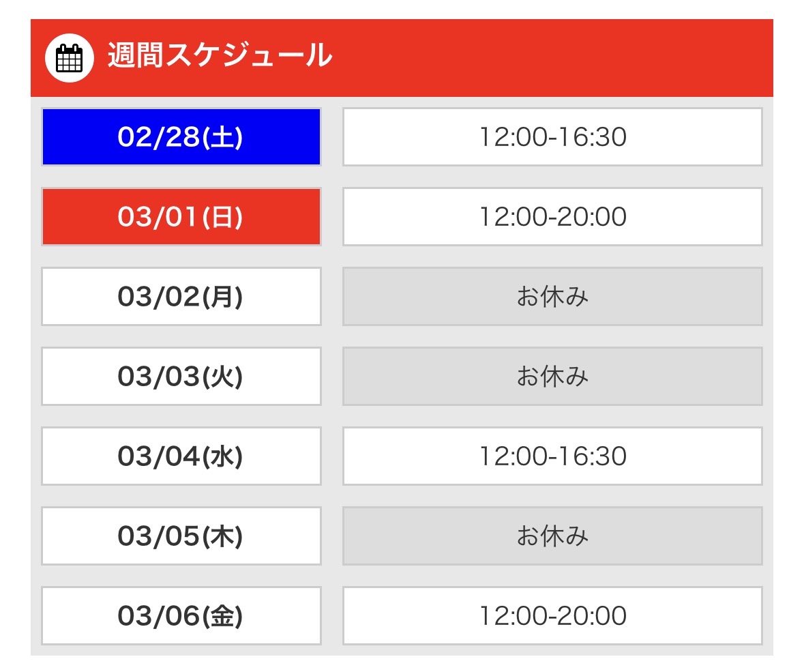Click the 土 Saturday label in blue cell
Screen dimensions: 804x672
[x=223, y=137]
